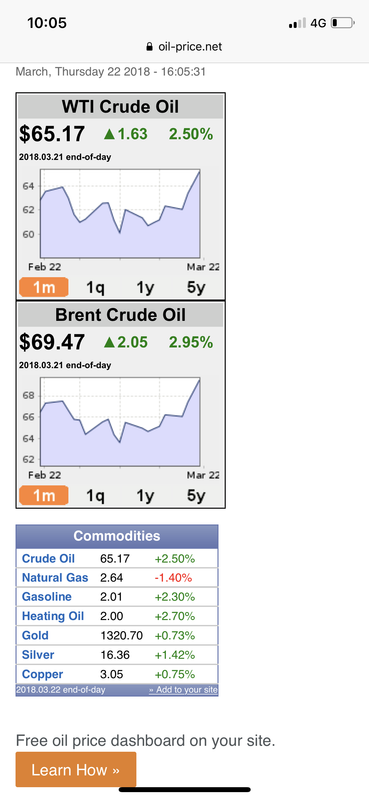Screen dimensions: 369x800
Task: Open the Copper commodity link
Action: pyautogui.click(x=42, y=674)
